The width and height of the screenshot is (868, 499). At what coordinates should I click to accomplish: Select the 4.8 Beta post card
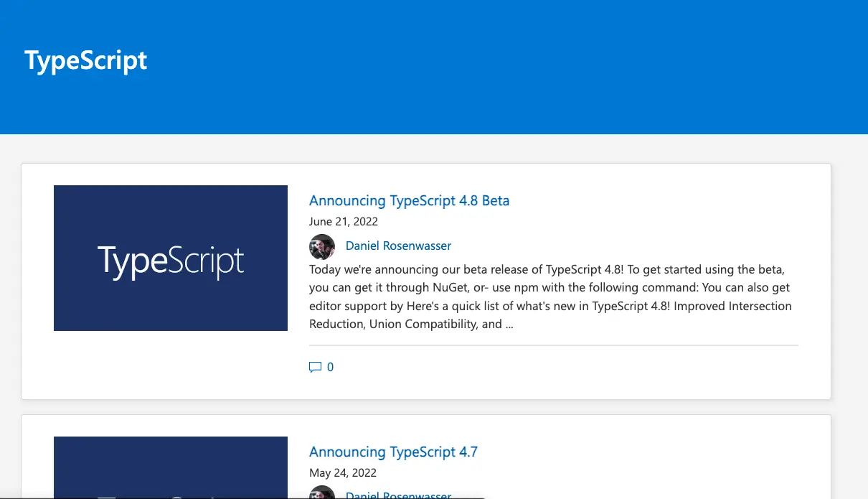[x=426, y=280]
